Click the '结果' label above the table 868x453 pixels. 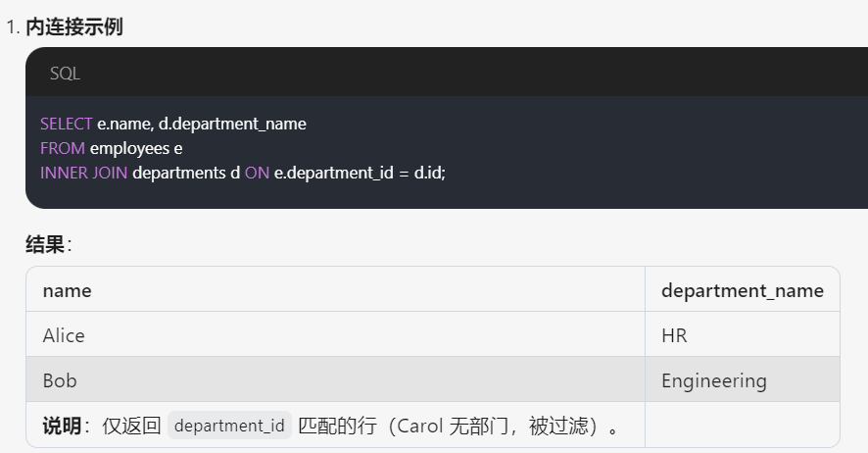[45, 245]
